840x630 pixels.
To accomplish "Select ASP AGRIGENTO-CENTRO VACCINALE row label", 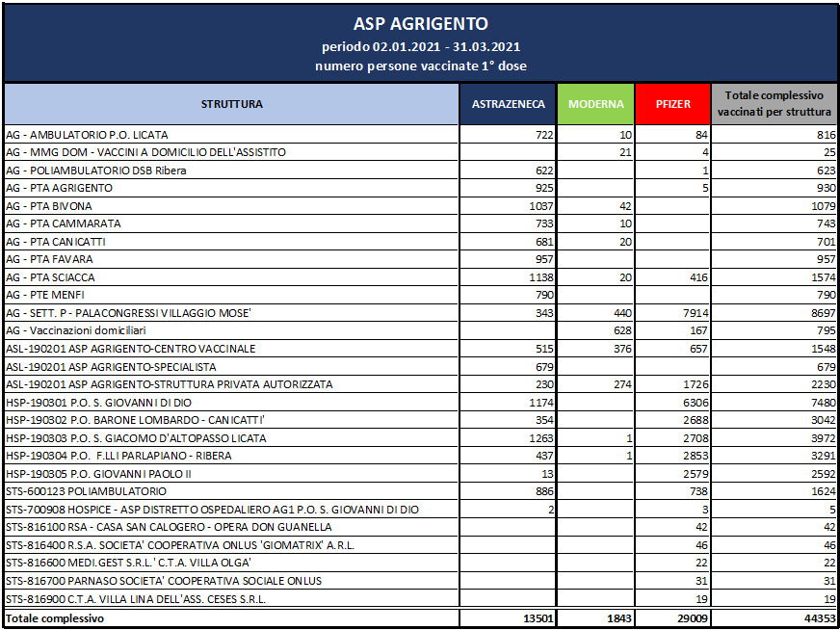I will tap(131, 349).
